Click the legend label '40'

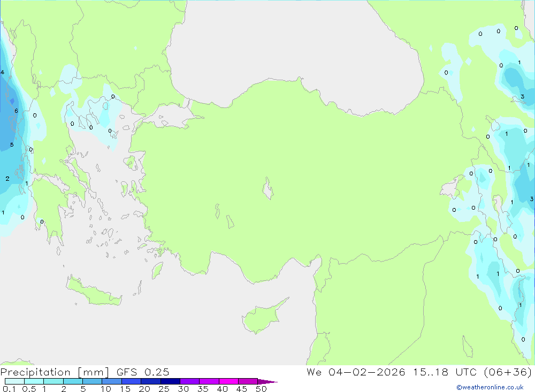[223, 389]
